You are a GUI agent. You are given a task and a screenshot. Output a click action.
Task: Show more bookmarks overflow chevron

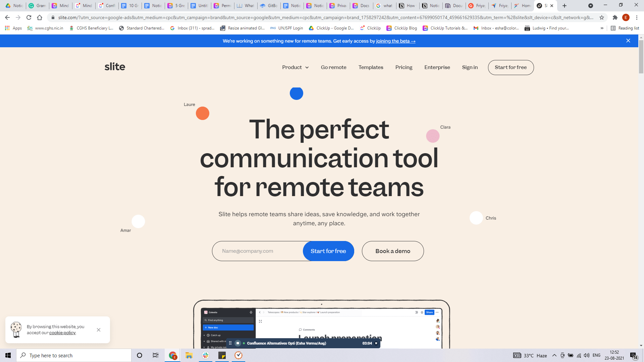tap(602, 28)
